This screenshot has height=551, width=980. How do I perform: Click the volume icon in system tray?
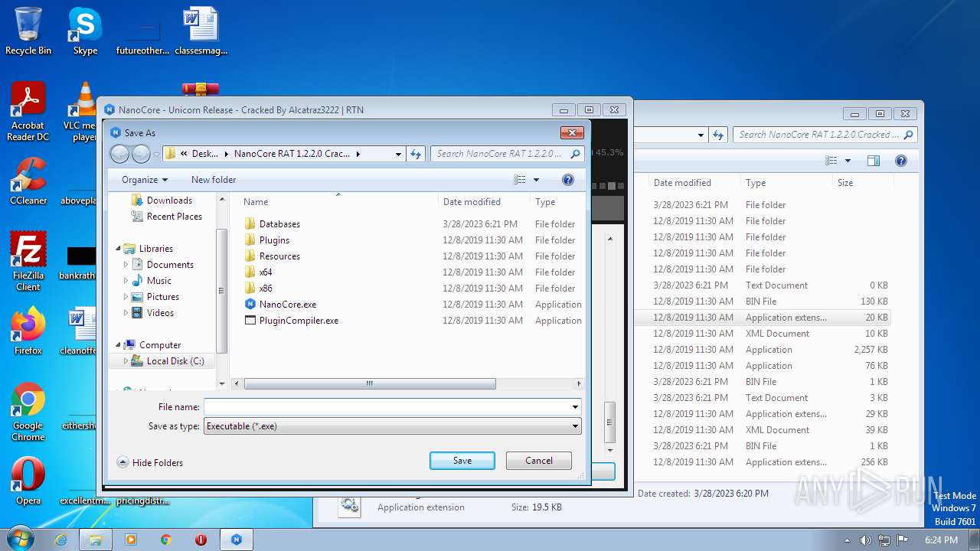tap(866, 540)
